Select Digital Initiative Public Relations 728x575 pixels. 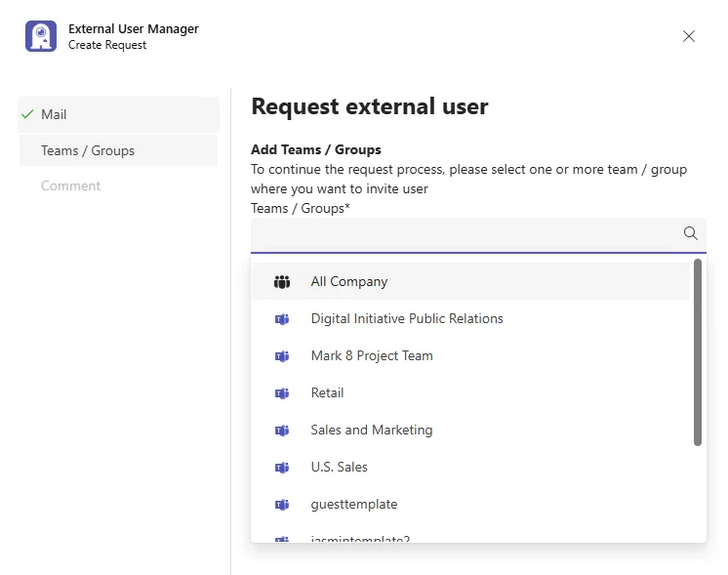point(470,318)
